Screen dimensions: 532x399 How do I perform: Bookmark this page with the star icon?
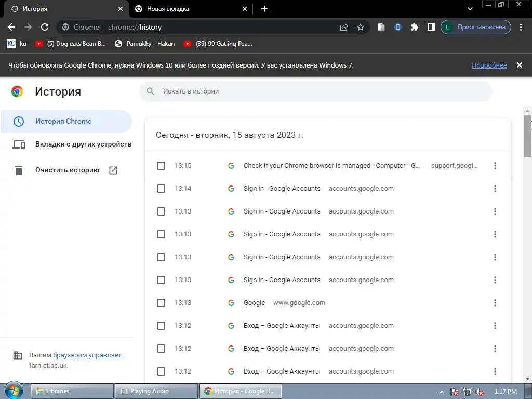pyautogui.click(x=361, y=27)
